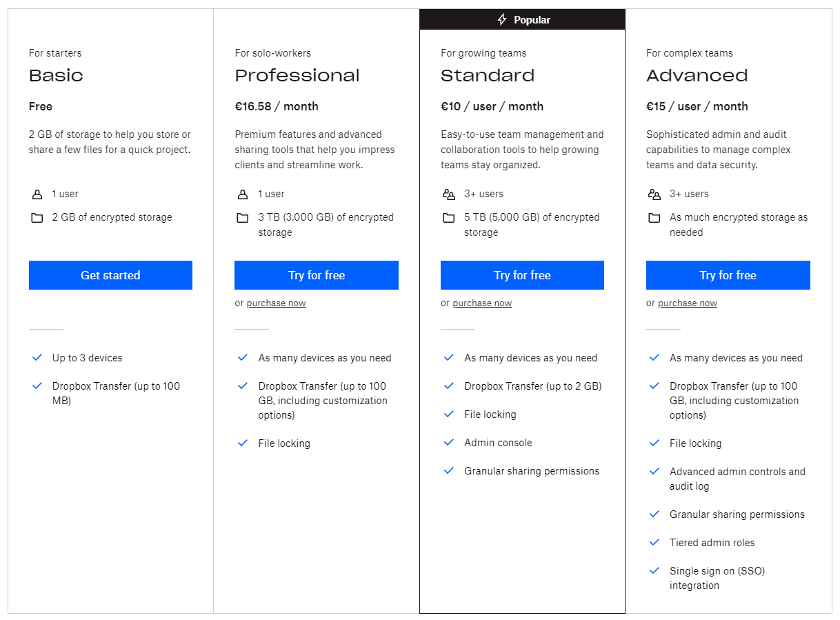Click the single user icon under Basic plan
Image resolution: width=840 pixels, height=620 pixels.
[x=37, y=194]
